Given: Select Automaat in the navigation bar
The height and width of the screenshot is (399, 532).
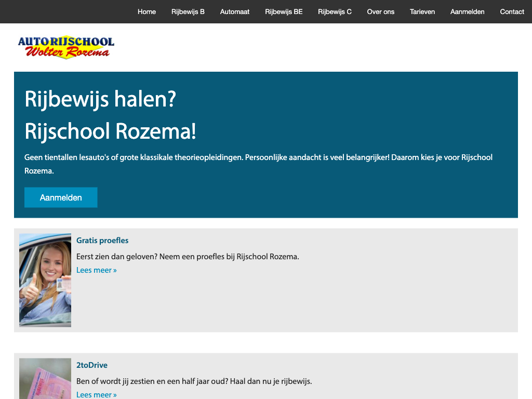Looking at the screenshot, I should coord(235,11).
